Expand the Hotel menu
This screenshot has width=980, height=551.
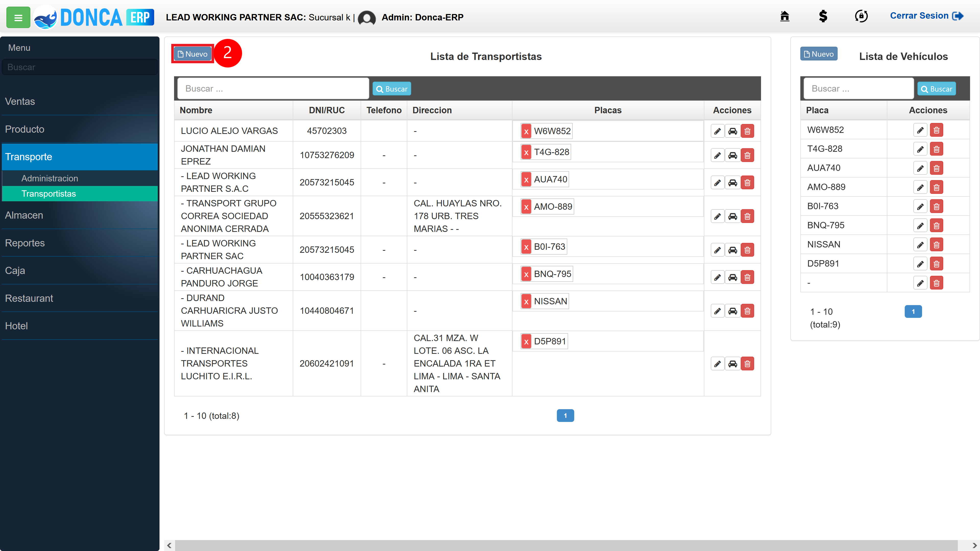(x=80, y=326)
